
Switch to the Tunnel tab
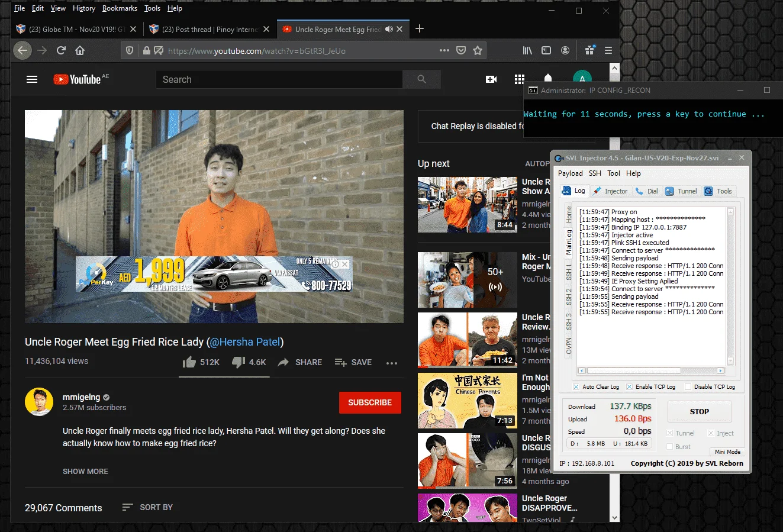pos(681,191)
